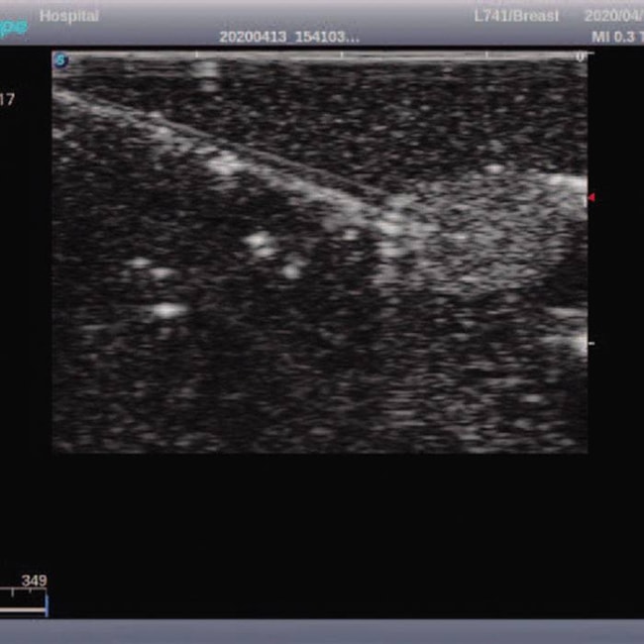The image size is (644, 644).
Task: Click the partial Philips logo in header
Action: 14,27
